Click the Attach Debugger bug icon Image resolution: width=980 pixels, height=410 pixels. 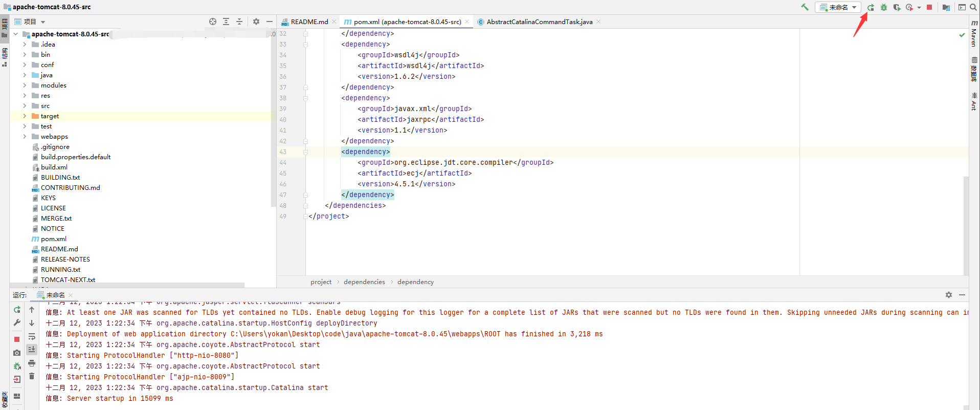point(17,366)
